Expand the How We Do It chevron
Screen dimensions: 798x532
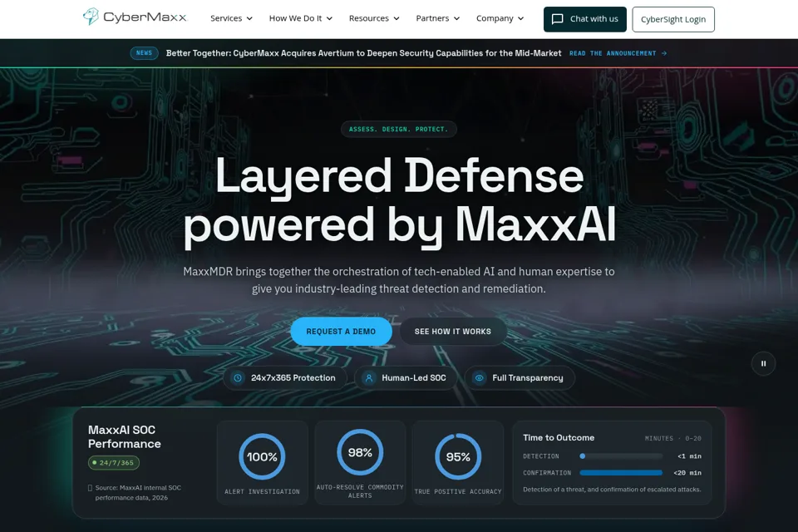[x=329, y=18]
